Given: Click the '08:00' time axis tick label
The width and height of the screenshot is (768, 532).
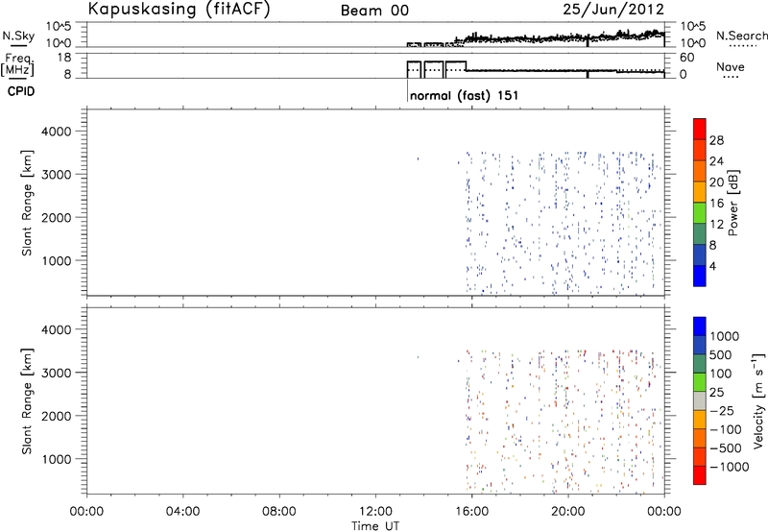Looking at the screenshot, I should coord(279,512).
